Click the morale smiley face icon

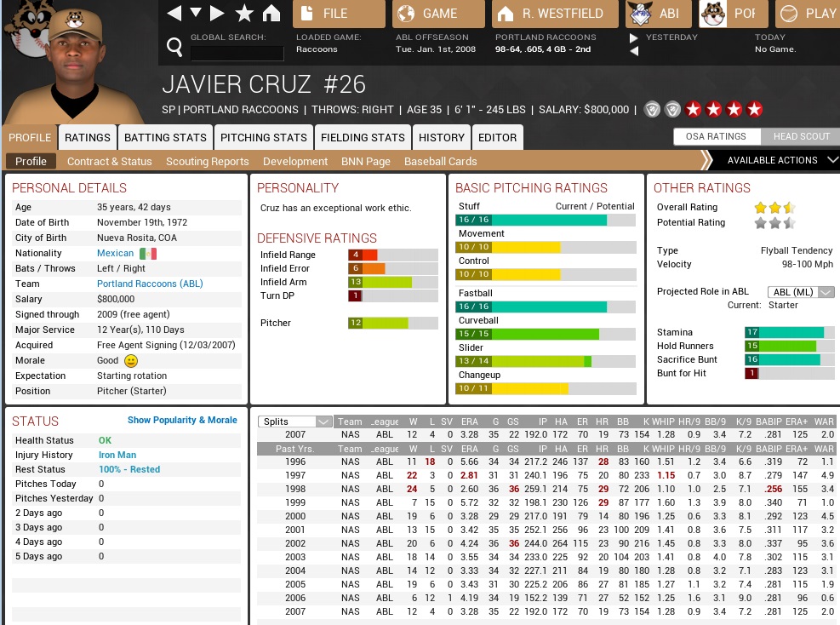(131, 361)
